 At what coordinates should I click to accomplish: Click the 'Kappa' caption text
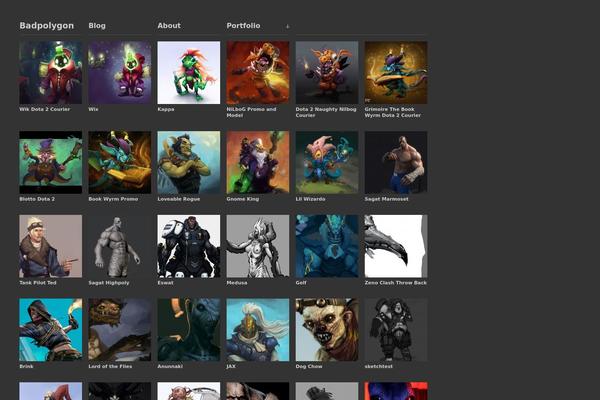166,109
